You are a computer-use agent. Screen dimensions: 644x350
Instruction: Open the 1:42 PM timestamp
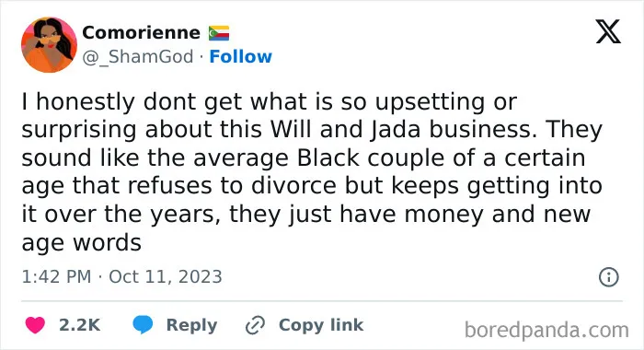click(56, 276)
